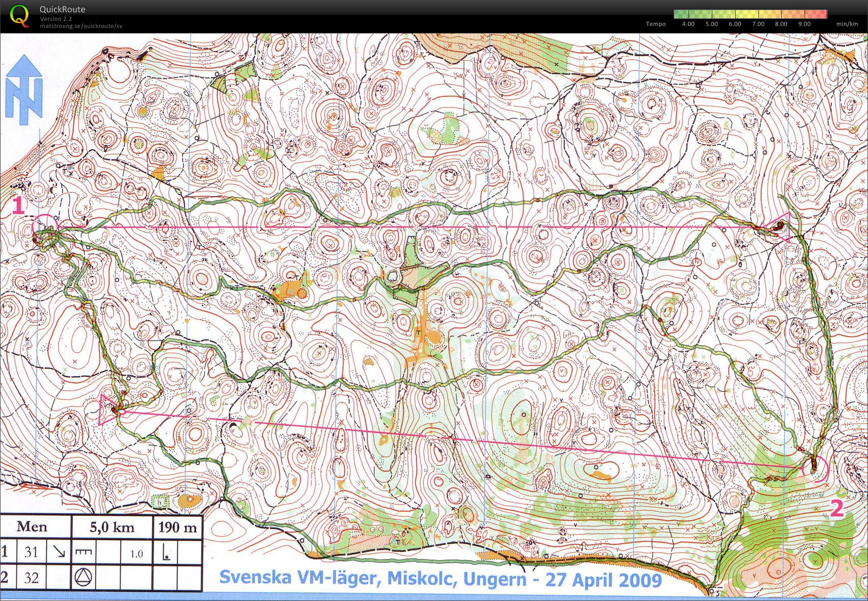
Task: Click the fence symbol in control description
Action: 84,551
